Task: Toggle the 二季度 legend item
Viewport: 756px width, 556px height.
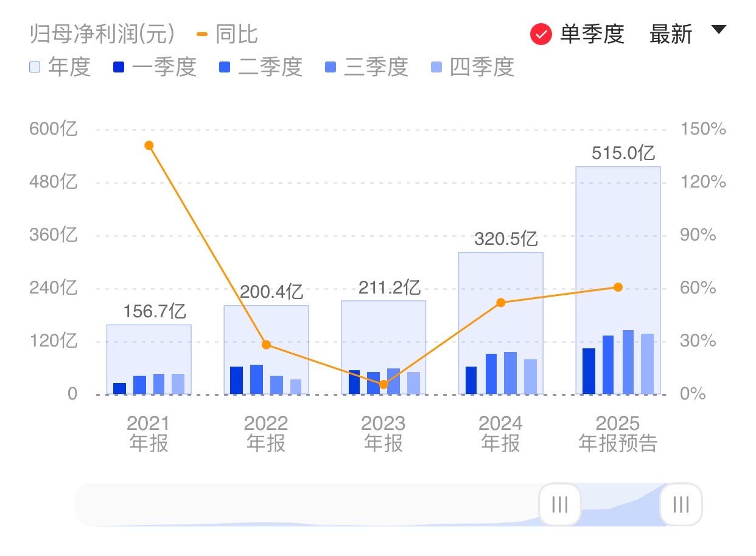Action: pos(261,67)
